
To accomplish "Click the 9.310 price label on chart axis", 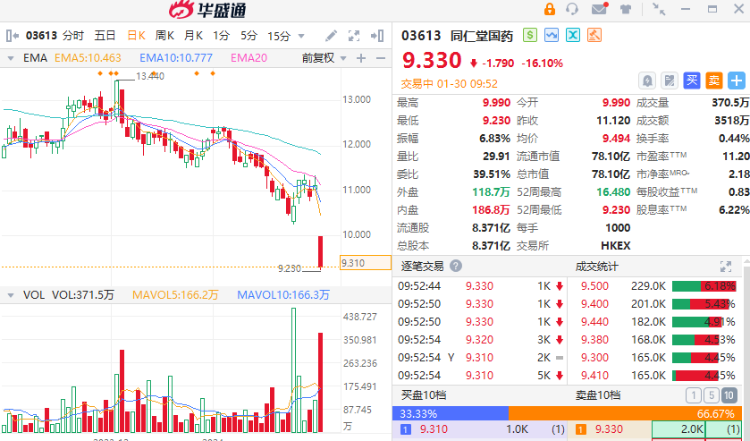I will [365, 263].
